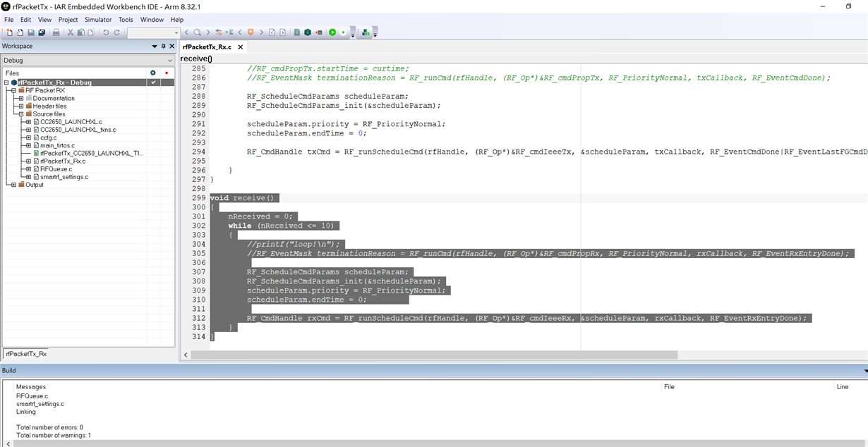Screen dimensions: 868x447
Task: Click the Toggle Bookmark toolbar icon
Action: (x=251, y=32)
